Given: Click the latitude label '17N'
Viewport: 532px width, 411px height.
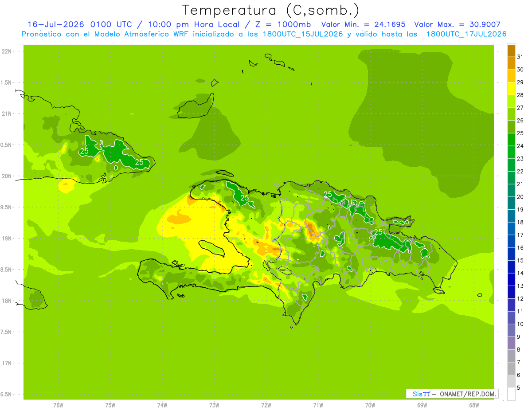Looking at the screenshot, I should [8, 364].
